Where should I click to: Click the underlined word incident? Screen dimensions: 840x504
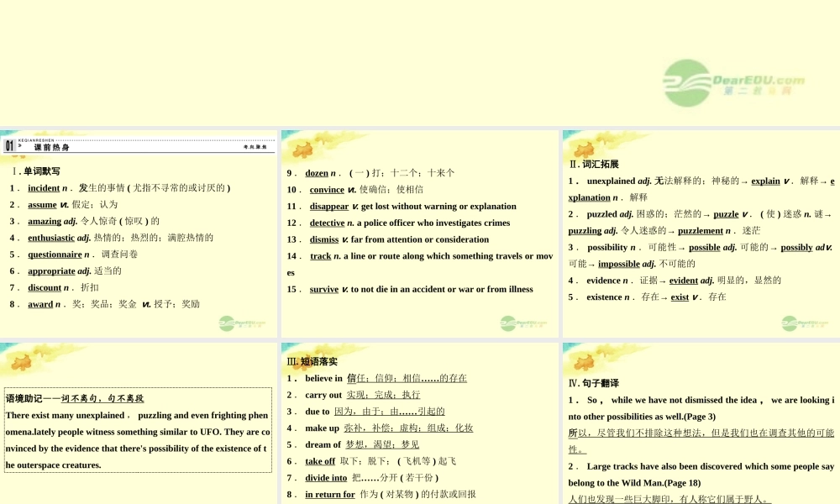[x=44, y=188]
